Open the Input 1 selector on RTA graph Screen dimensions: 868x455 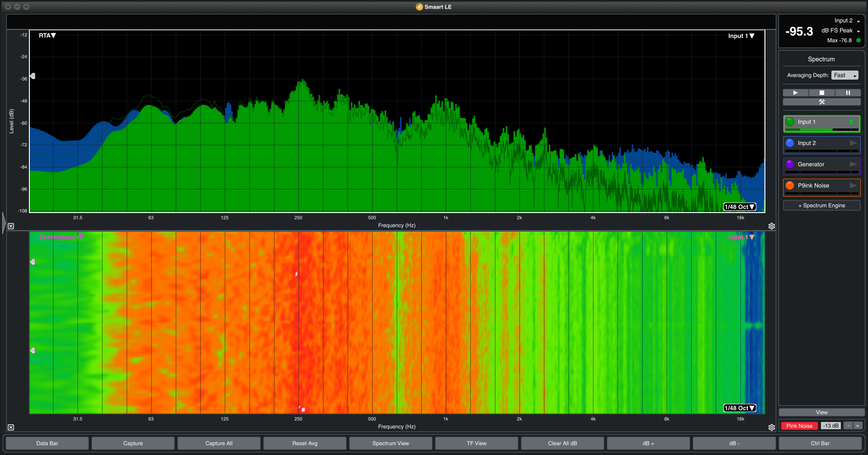click(x=741, y=36)
